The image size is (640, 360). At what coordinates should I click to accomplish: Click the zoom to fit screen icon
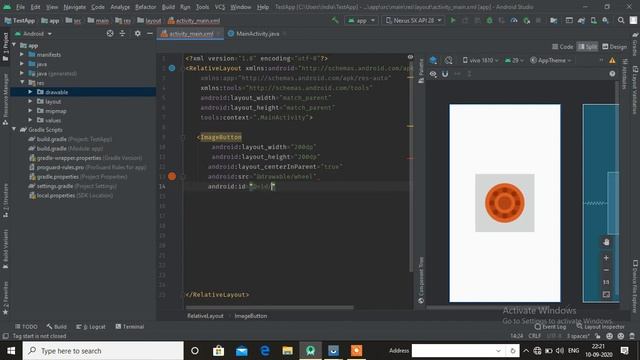606,294
